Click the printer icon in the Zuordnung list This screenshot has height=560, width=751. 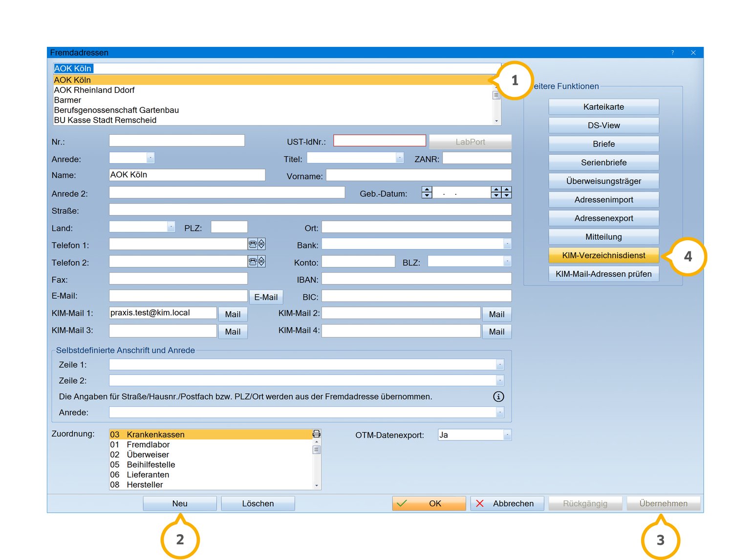click(x=317, y=434)
